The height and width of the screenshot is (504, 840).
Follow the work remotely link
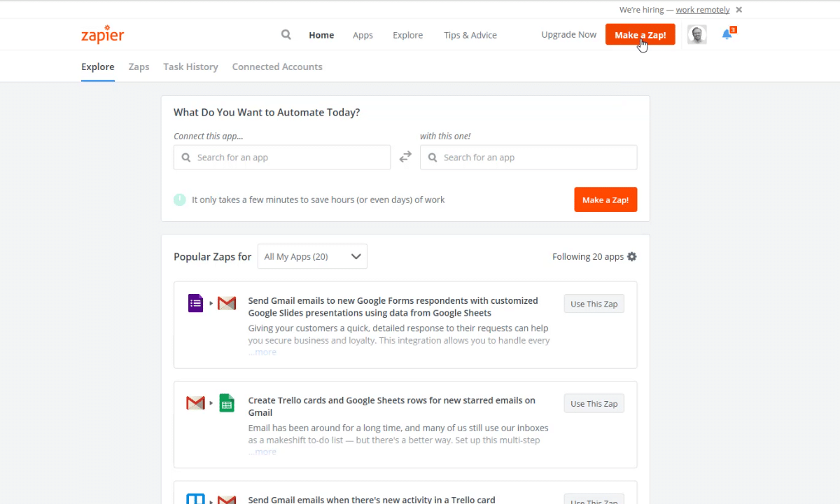coord(703,10)
